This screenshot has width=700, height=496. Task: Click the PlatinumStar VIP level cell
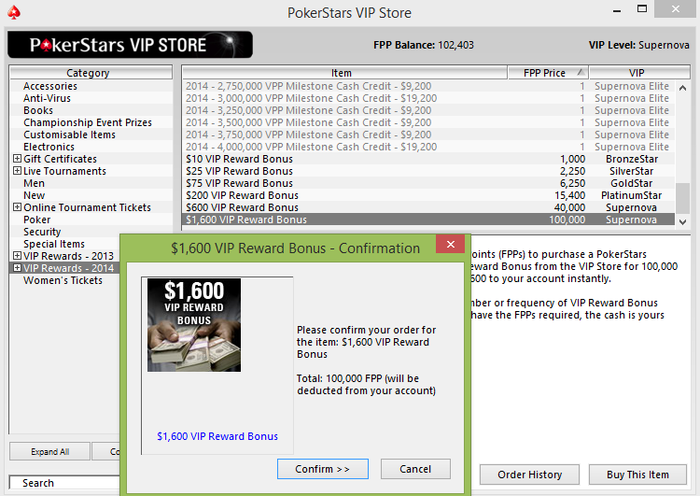click(631, 195)
